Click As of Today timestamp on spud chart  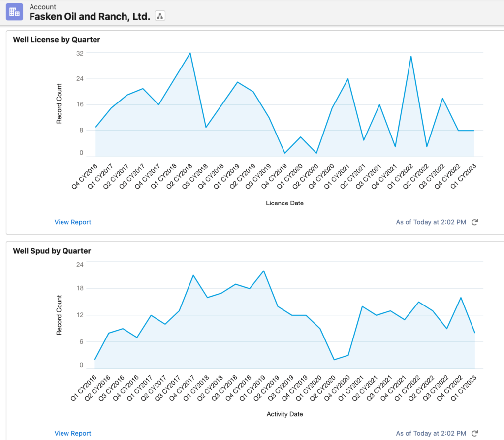coord(431,433)
